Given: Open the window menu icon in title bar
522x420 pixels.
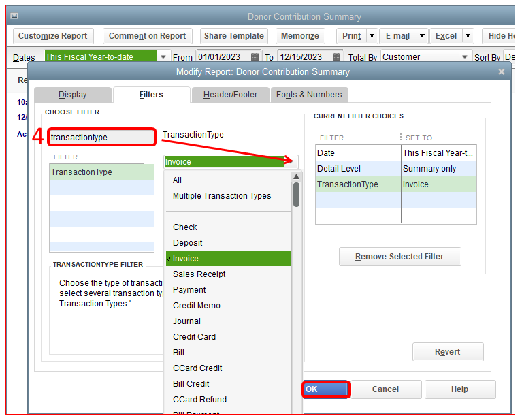Looking at the screenshot, I should pos(14,16).
